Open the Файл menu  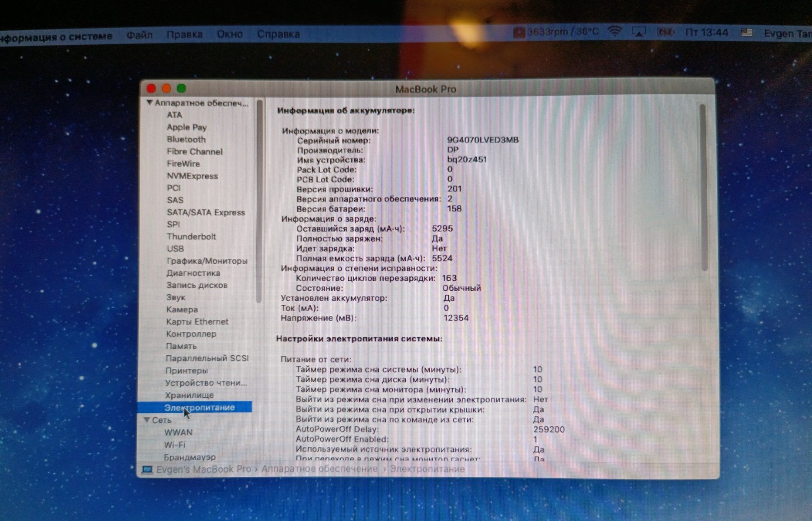point(139,35)
